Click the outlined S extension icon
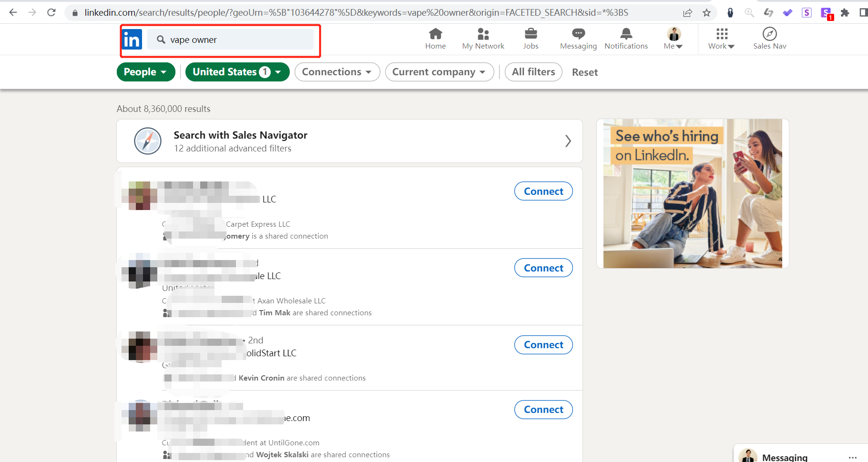868x462 pixels. pos(807,13)
